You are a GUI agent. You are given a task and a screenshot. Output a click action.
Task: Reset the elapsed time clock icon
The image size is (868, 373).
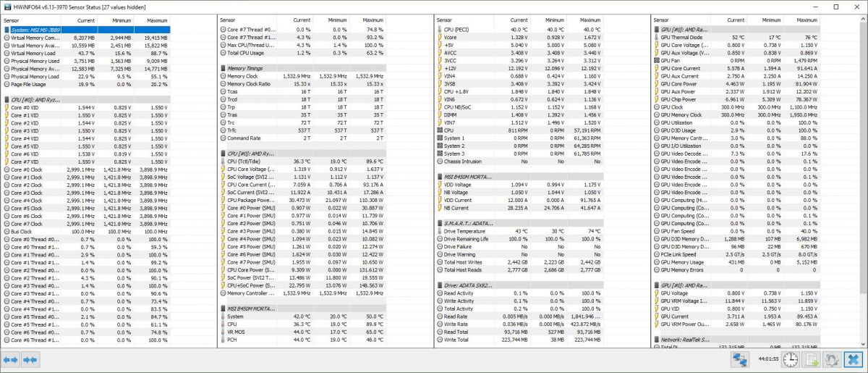[791, 359]
